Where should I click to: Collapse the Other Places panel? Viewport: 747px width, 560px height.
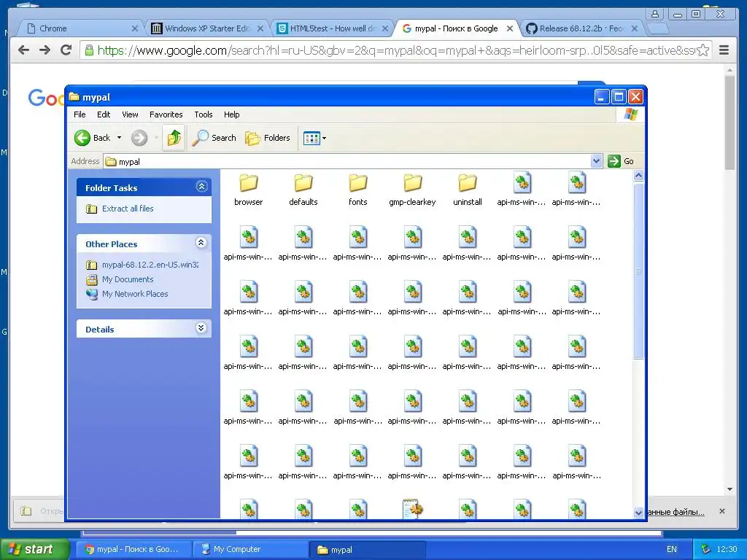tap(201, 243)
